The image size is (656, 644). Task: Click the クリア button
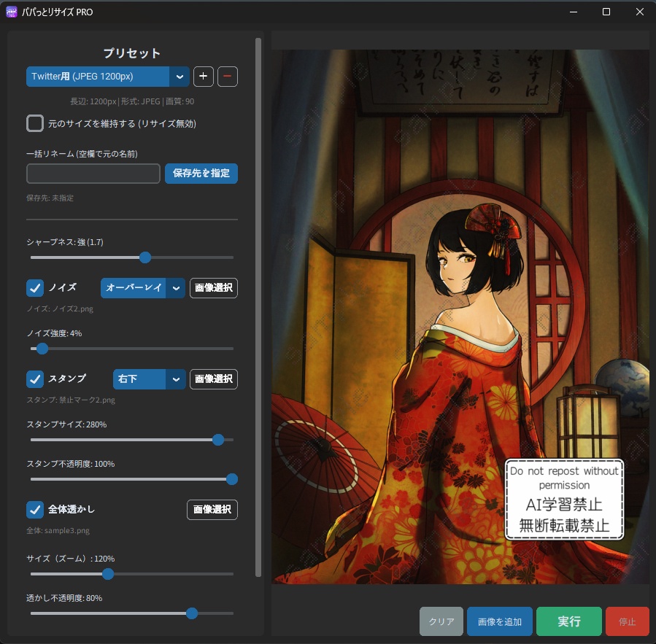coord(441,621)
